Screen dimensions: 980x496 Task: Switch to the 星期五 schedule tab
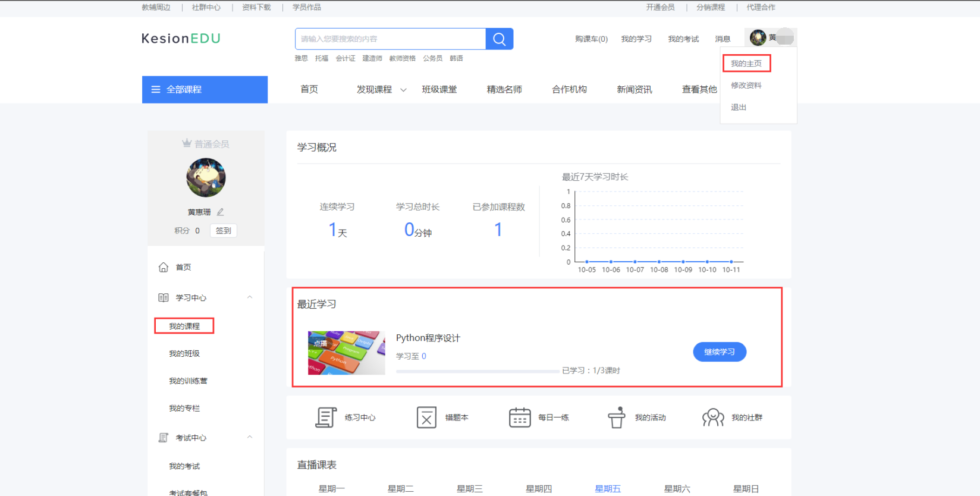608,488
